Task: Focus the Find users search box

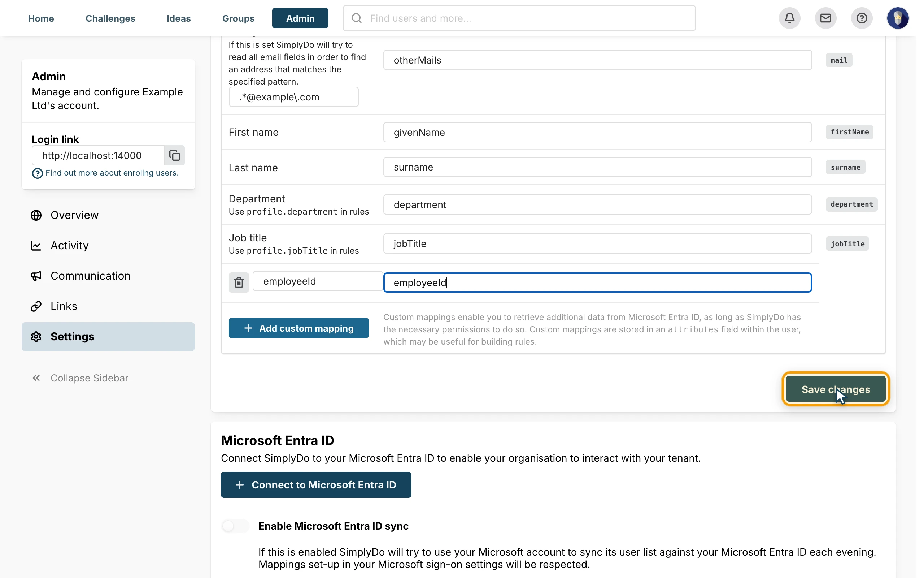Action: pyautogui.click(x=519, y=18)
